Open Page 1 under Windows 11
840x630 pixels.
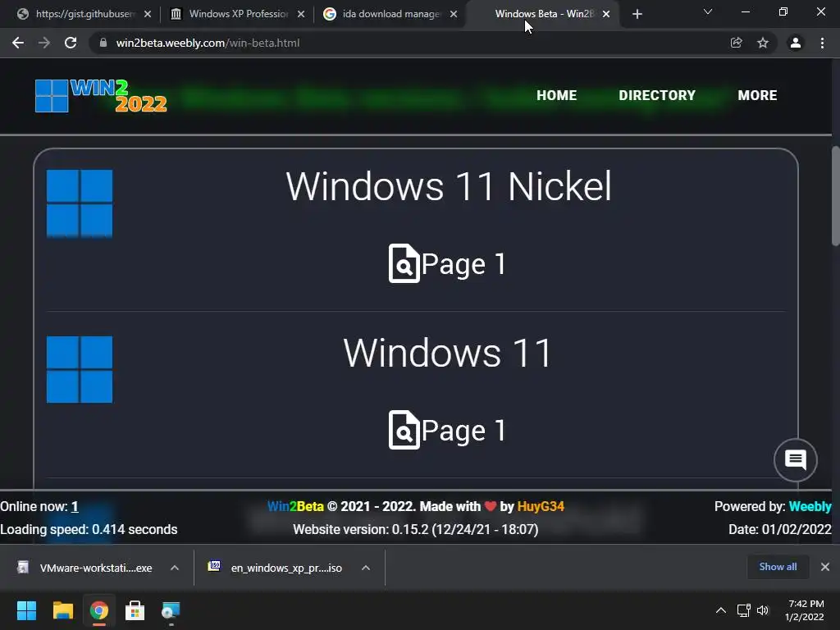click(447, 430)
